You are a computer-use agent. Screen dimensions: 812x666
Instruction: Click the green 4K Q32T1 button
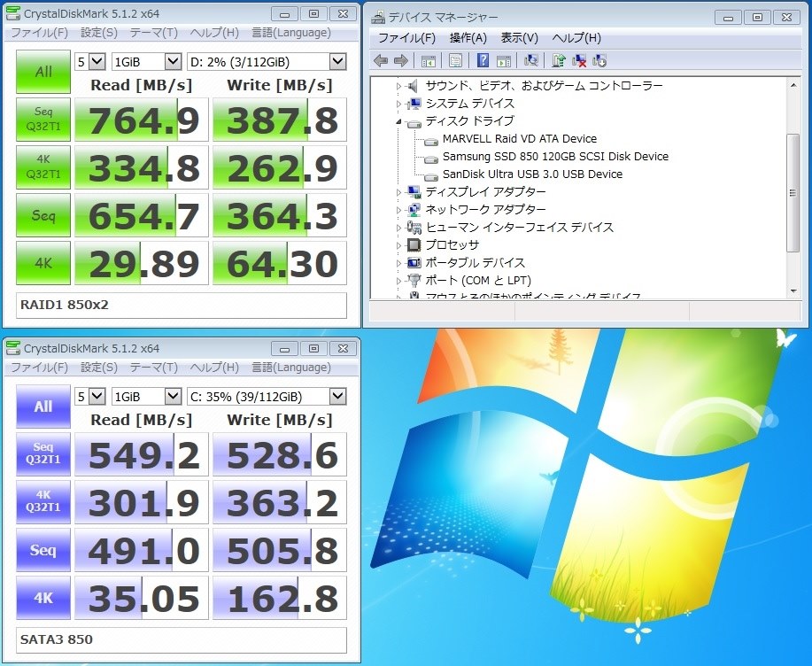tap(43, 167)
